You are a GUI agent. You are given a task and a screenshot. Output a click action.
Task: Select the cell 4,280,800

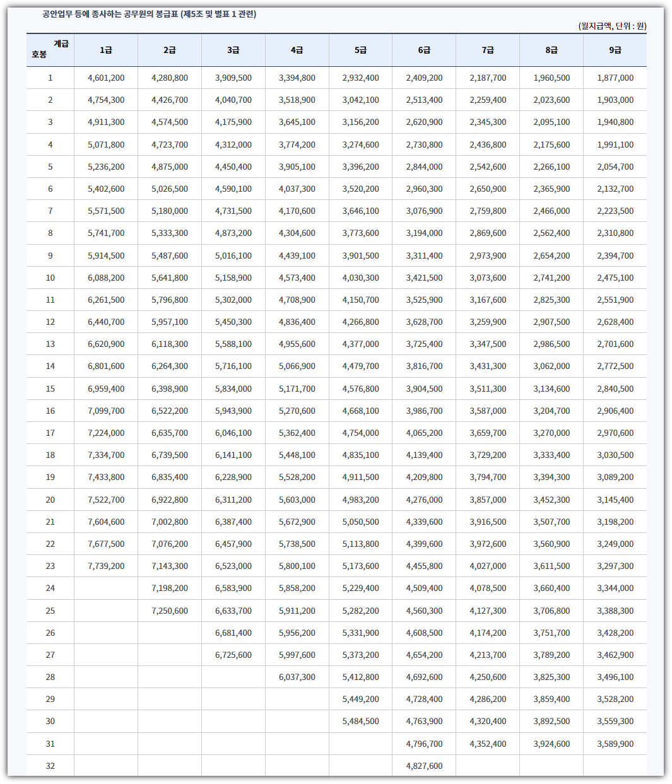[x=170, y=78]
